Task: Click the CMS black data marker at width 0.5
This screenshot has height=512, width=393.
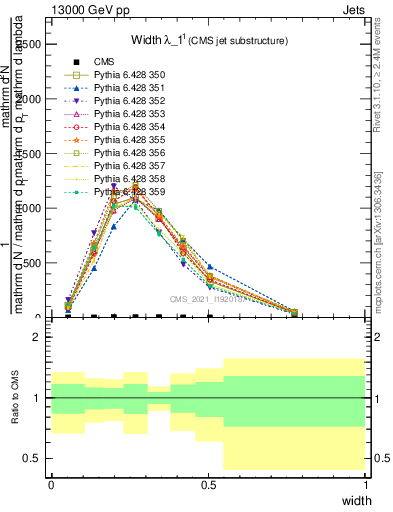Action: pos(210,317)
